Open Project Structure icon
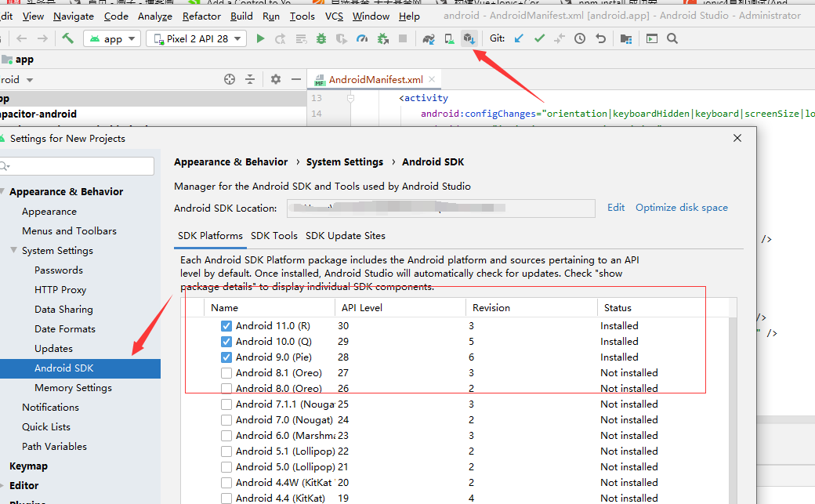The height and width of the screenshot is (504, 815). tap(626, 38)
